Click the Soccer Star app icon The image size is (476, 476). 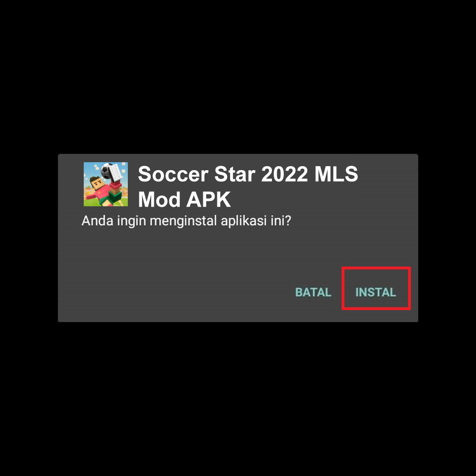[106, 184]
